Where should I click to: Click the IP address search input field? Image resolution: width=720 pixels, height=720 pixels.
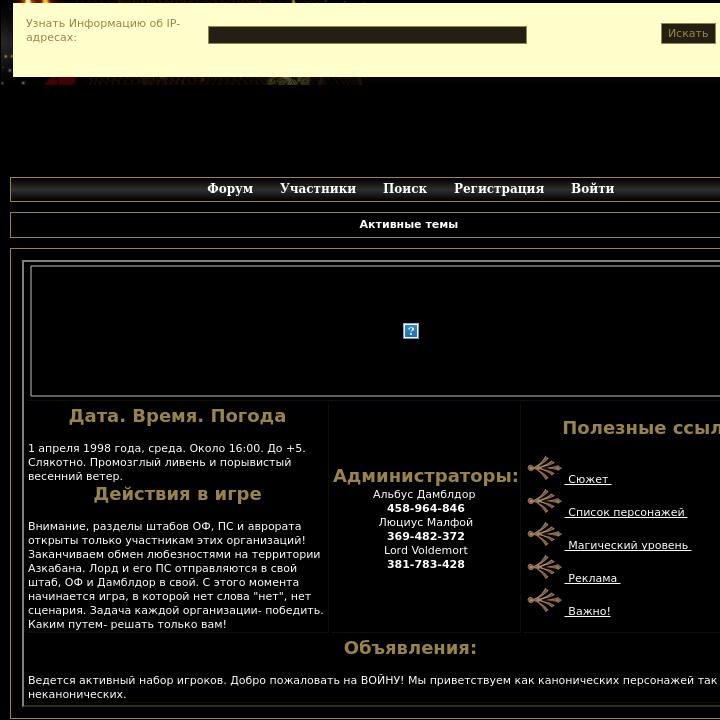click(367, 35)
